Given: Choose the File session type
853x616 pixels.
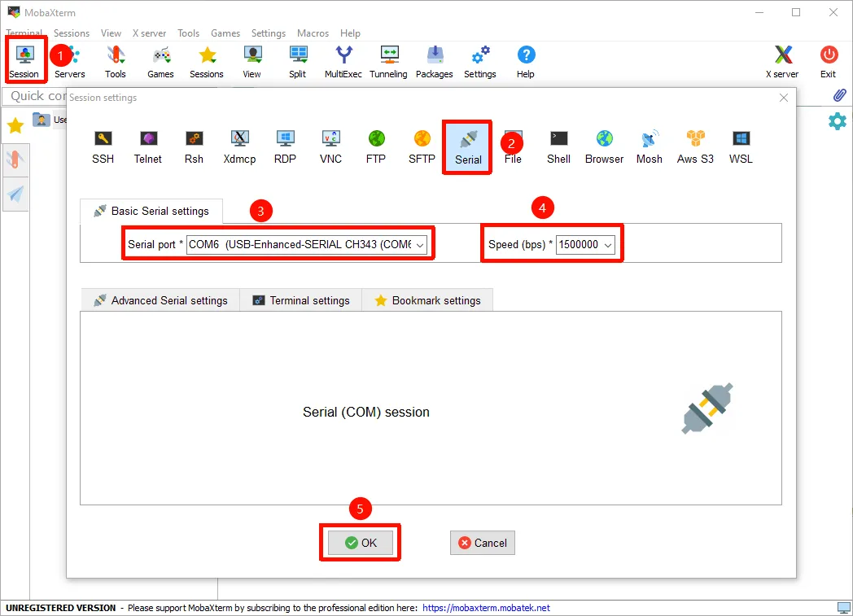Looking at the screenshot, I should [513, 146].
